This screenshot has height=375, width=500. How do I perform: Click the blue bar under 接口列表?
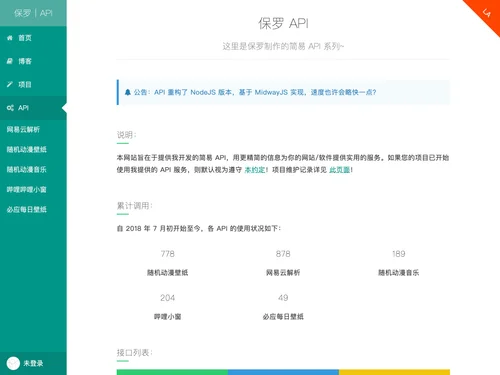(283, 372)
